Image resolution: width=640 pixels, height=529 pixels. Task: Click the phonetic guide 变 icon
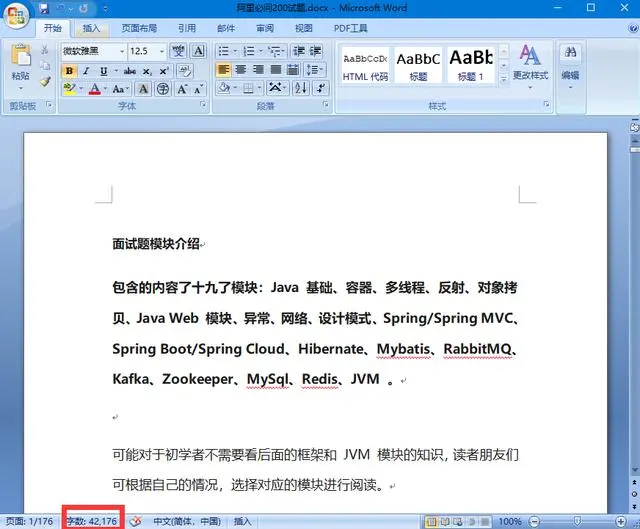pos(178,51)
